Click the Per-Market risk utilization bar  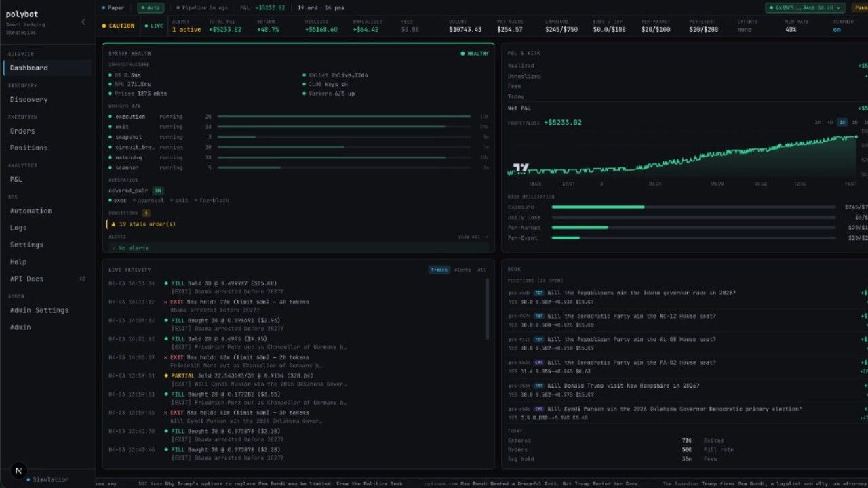click(x=694, y=228)
